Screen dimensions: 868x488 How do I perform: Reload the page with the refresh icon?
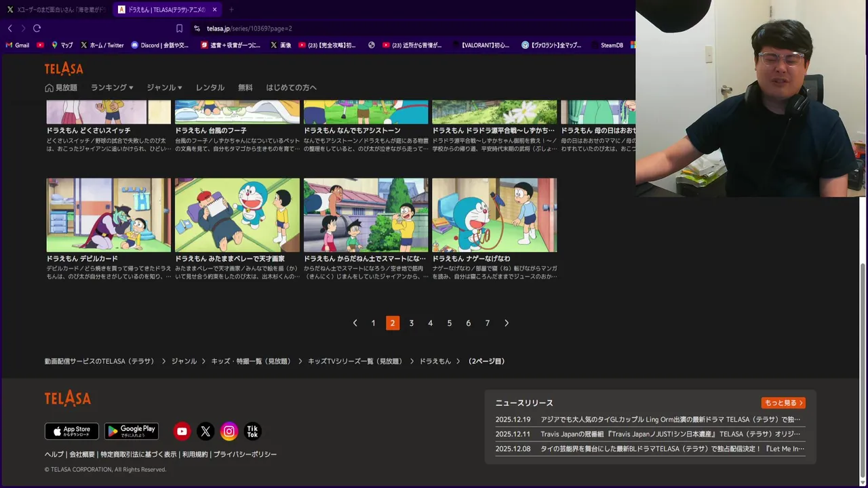[37, 28]
